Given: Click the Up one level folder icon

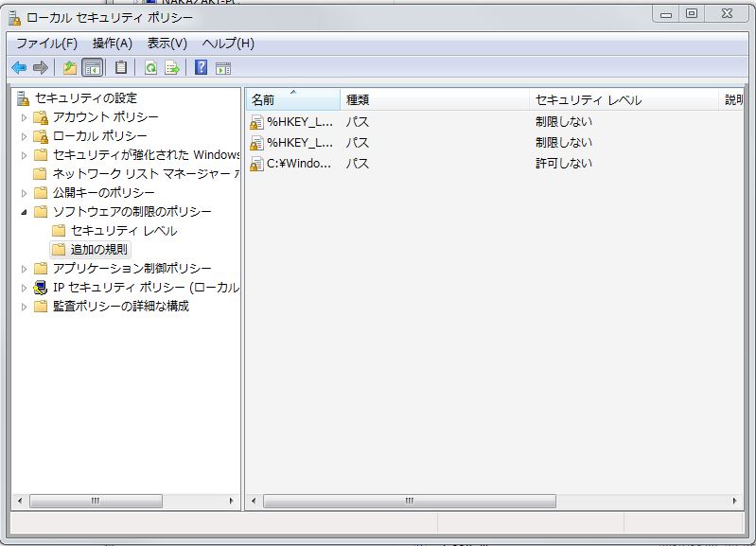Looking at the screenshot, I should click(x=69, y=67).
